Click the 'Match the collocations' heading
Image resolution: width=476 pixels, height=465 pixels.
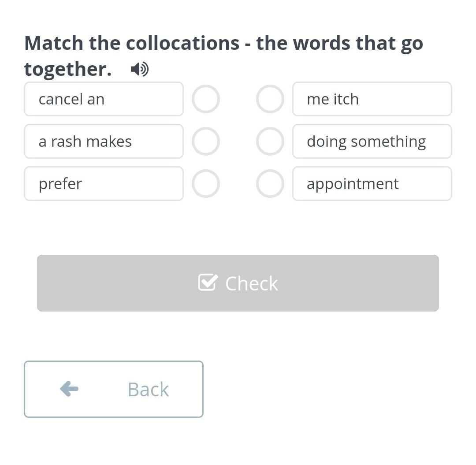click(132, 43)
